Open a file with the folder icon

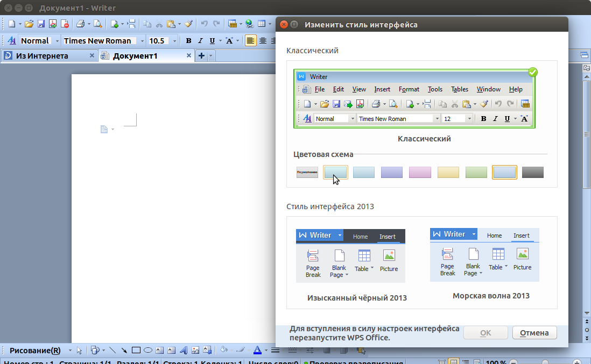coord(29,24)
